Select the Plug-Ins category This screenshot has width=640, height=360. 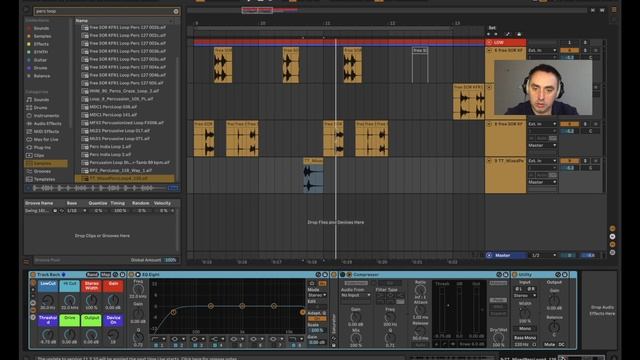[42, 147]
